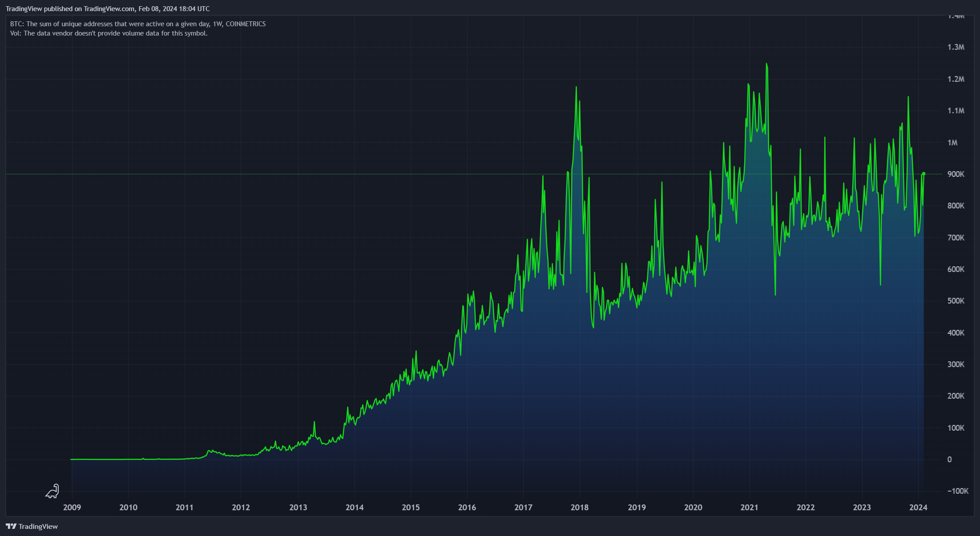Screen dimensions: 980x536
Task: Click the 2019 year label on time axis
Action: (x=637, y=507)
